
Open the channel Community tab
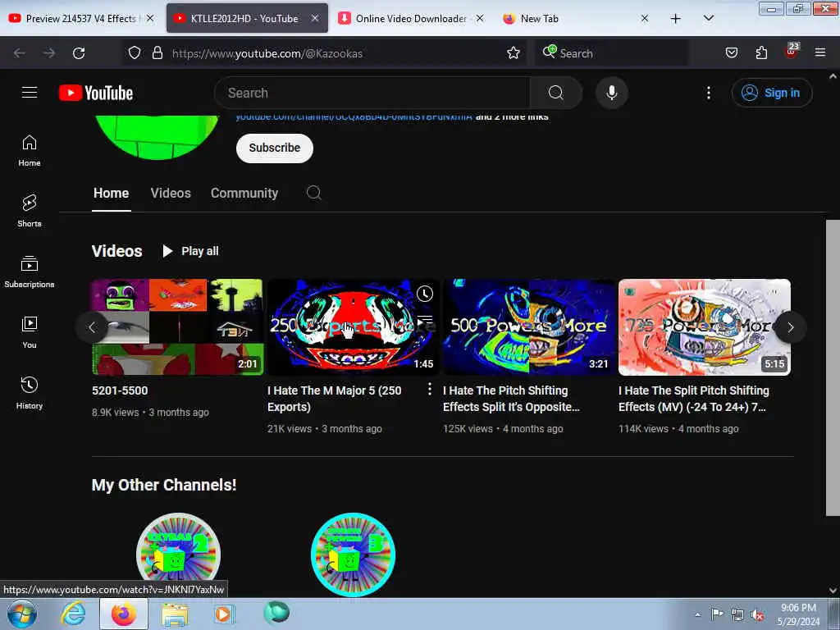(x=244, y=193)
